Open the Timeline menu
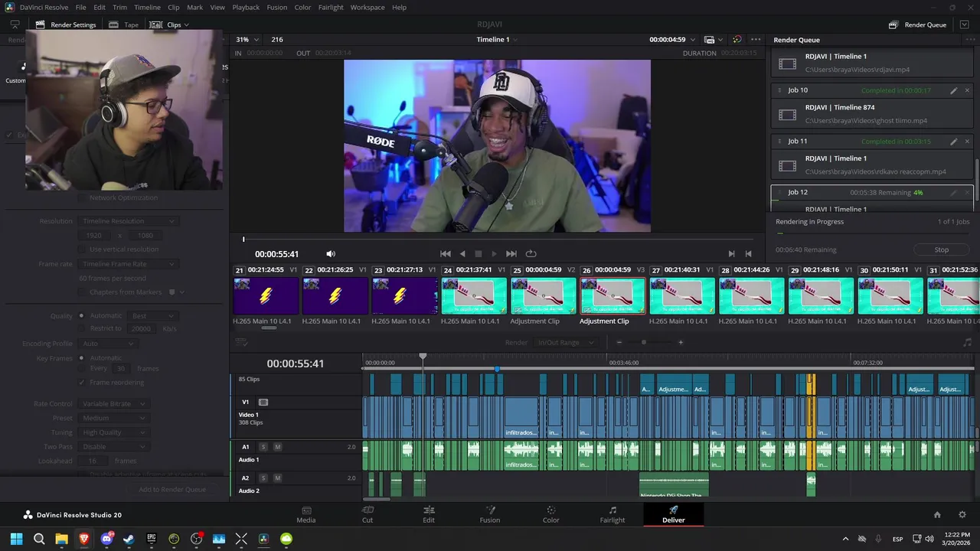The image size is (980, 551). point(147,7)
